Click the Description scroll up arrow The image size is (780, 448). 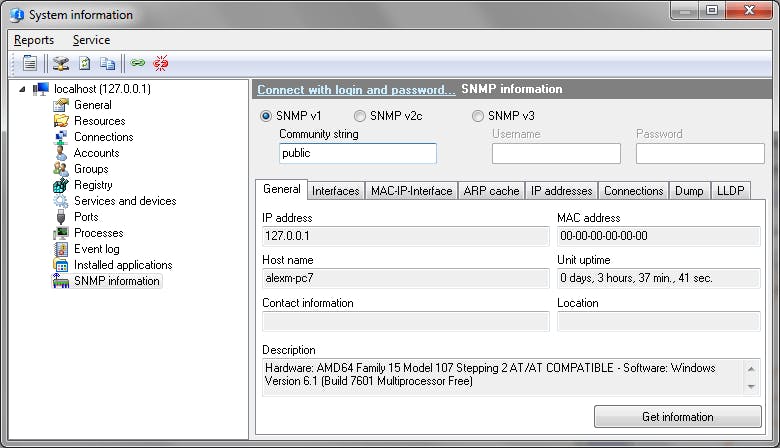[751, 369]
